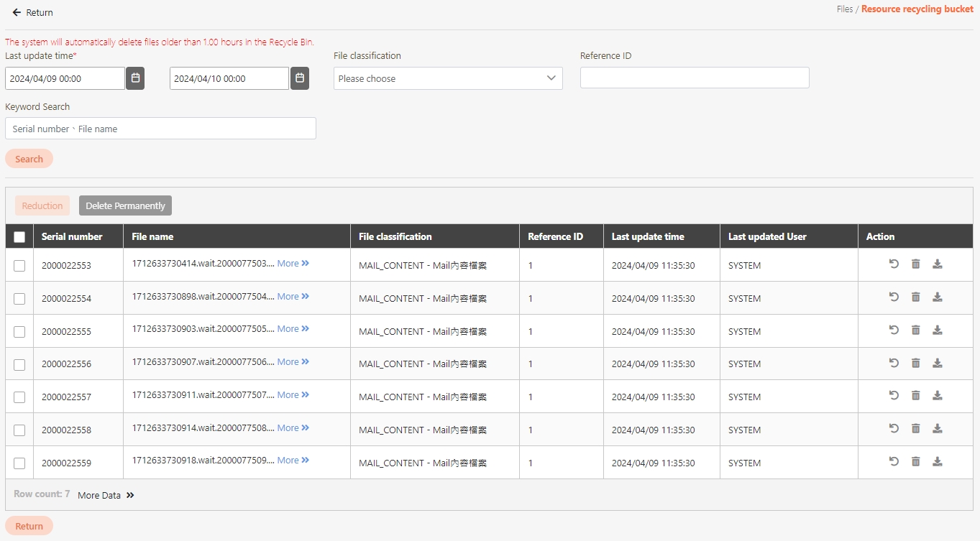Select checkbox for row 2000022558
The width and height of the screenshot is (980, 541).
tap(19, 430)
